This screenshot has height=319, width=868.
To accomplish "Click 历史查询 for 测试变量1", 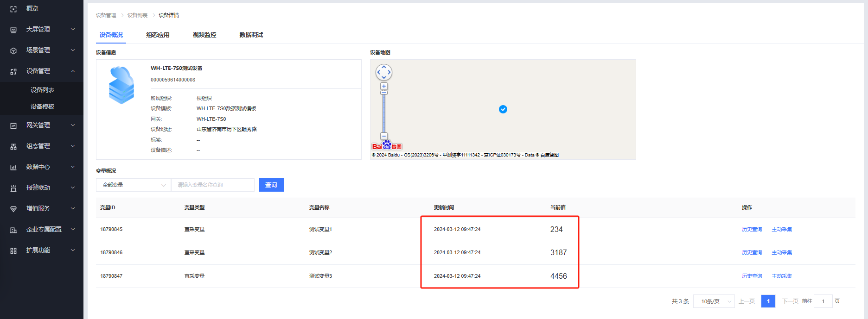I will (x=752, y=229).
